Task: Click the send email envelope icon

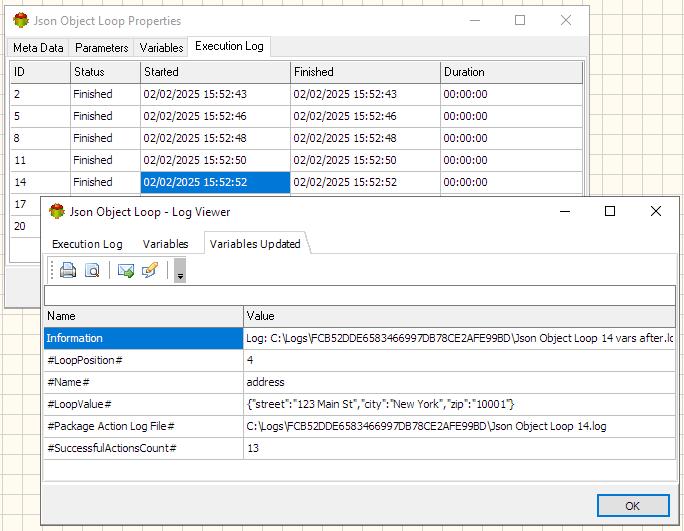Action: tap(126, 271)
